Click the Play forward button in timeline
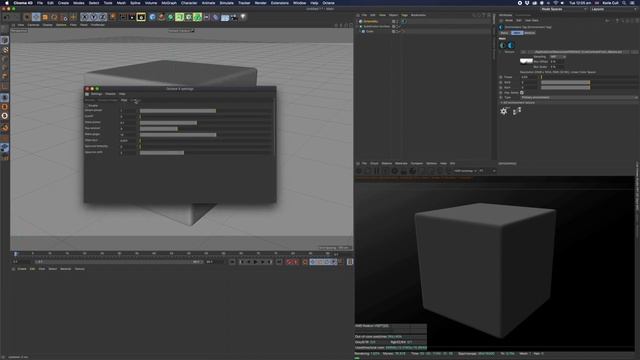 pyautogui.click(x=256, y=262)
